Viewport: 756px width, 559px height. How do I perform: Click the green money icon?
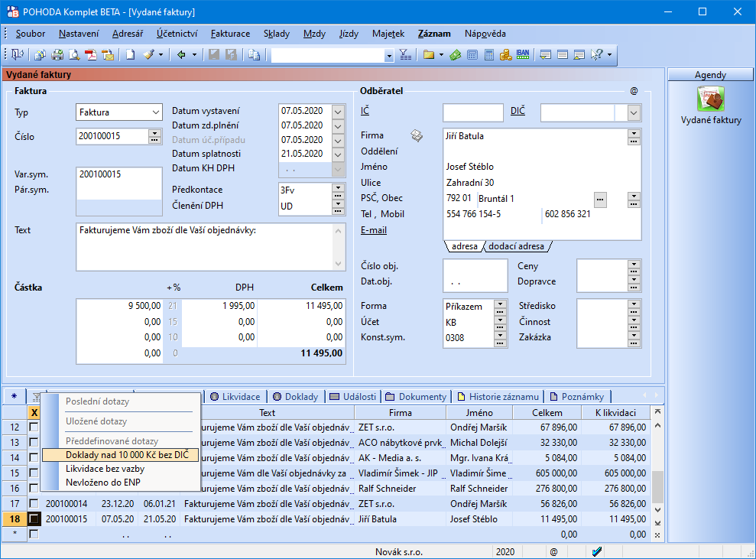click(x=455, y=55)
